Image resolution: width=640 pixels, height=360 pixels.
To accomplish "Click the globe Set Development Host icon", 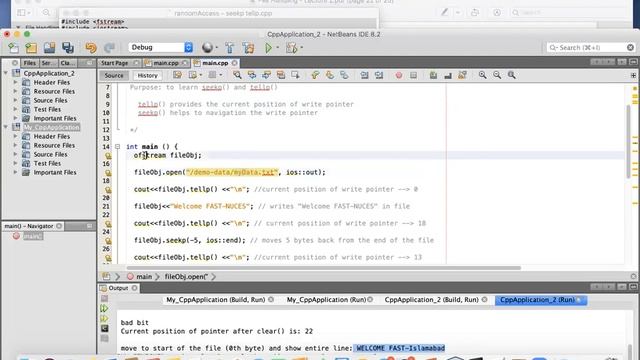I will [x=207, y=48].
